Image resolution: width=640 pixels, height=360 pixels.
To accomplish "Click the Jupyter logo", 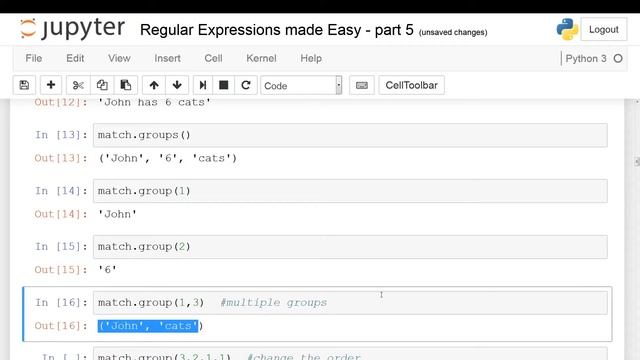I will click(x=72, y=29).
